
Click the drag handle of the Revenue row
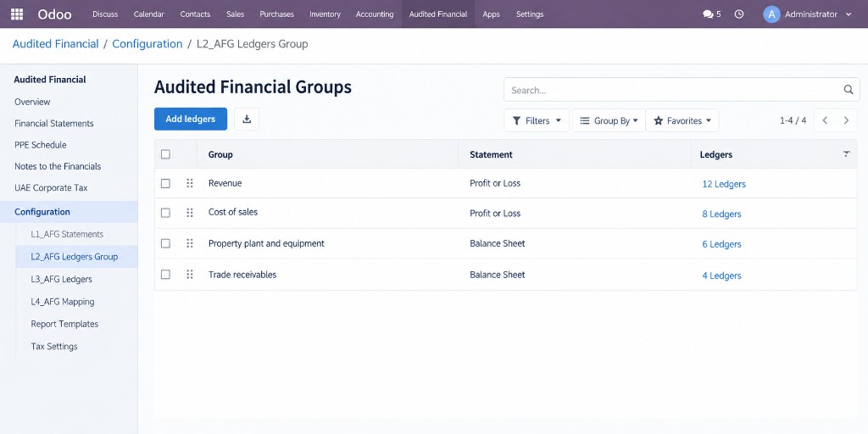click(x=190, y=183)
